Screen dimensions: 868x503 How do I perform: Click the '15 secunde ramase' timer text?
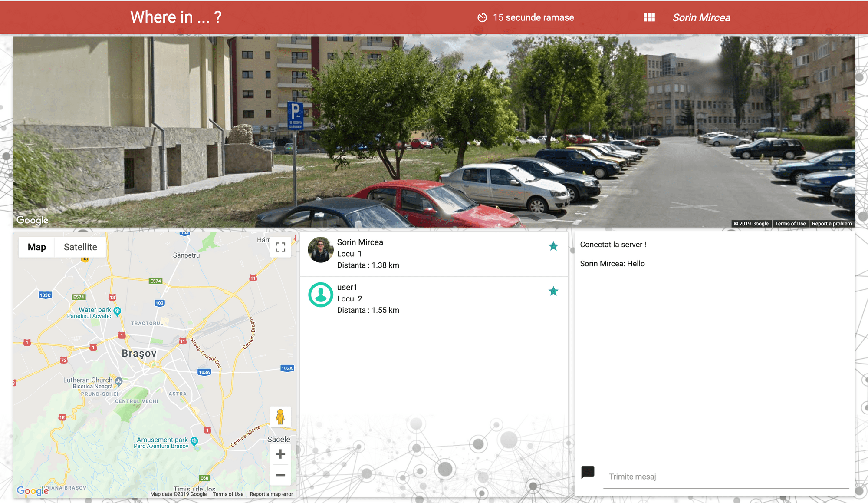coord(533,17)
